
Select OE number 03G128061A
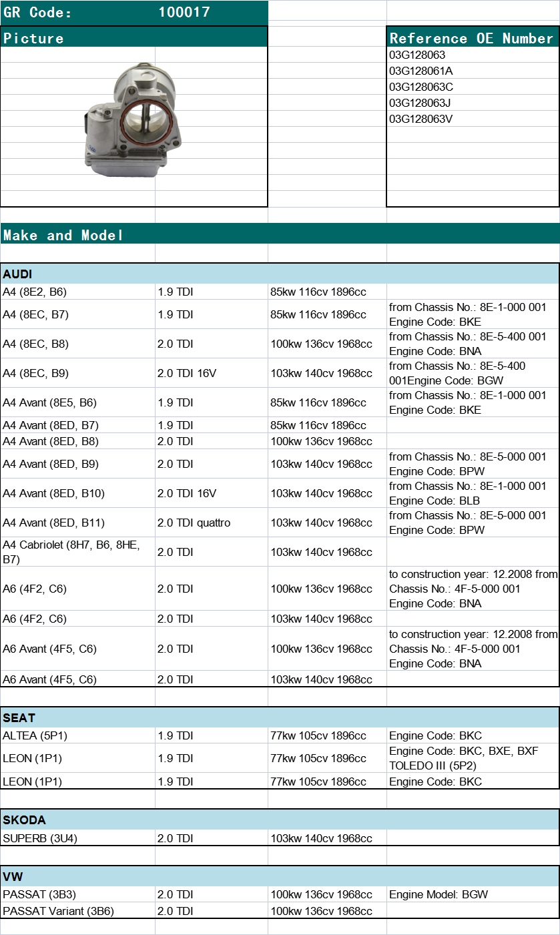pos(473,71)
